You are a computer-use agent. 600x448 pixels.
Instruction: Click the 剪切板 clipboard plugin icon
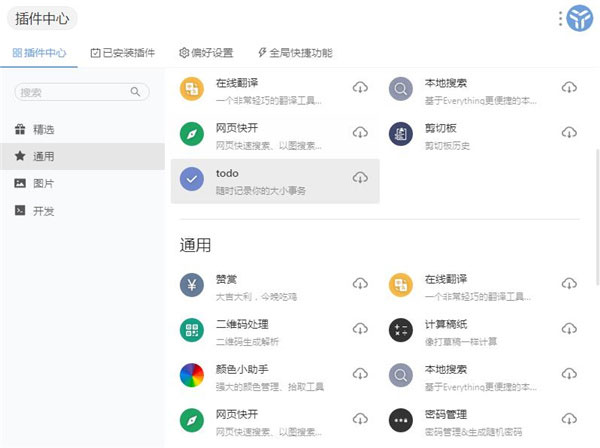pos(401,133)
